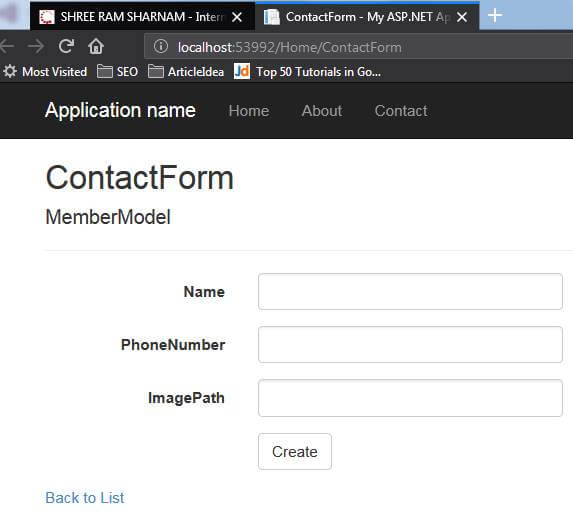
Task: Go to browser home page icon
Action: [96, 46]
